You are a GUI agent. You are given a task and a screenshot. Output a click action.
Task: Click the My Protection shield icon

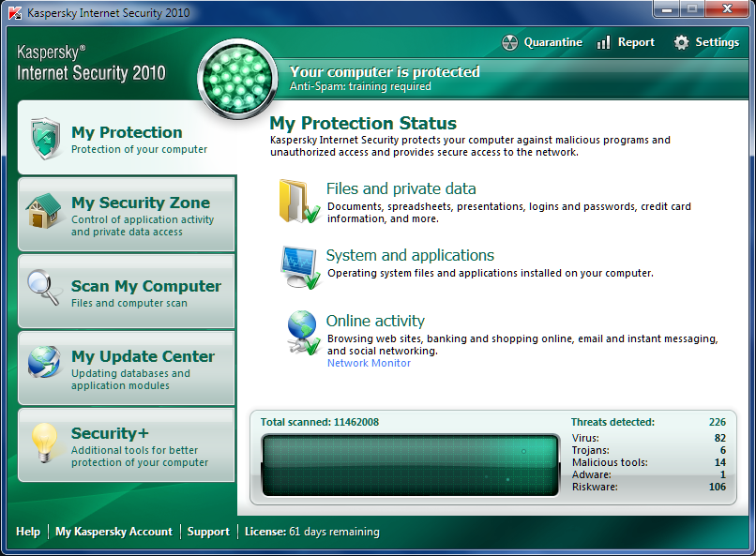pyautogui.click(x=45, y=139)
